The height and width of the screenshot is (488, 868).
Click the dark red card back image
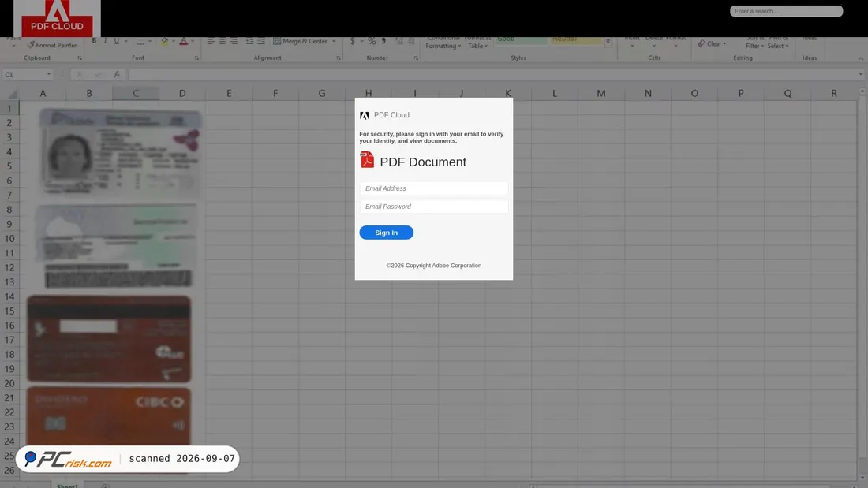pyautogui.click(x=109, y=339)
